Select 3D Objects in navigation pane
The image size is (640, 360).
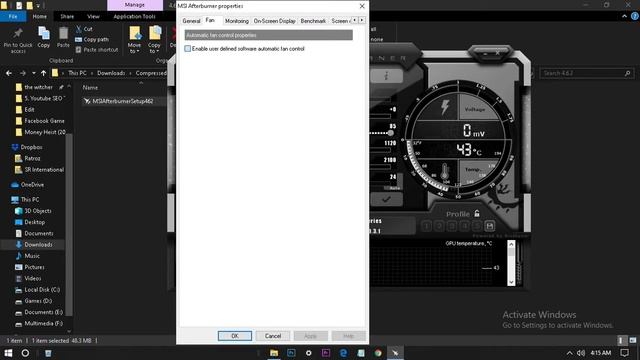point(38,211)
